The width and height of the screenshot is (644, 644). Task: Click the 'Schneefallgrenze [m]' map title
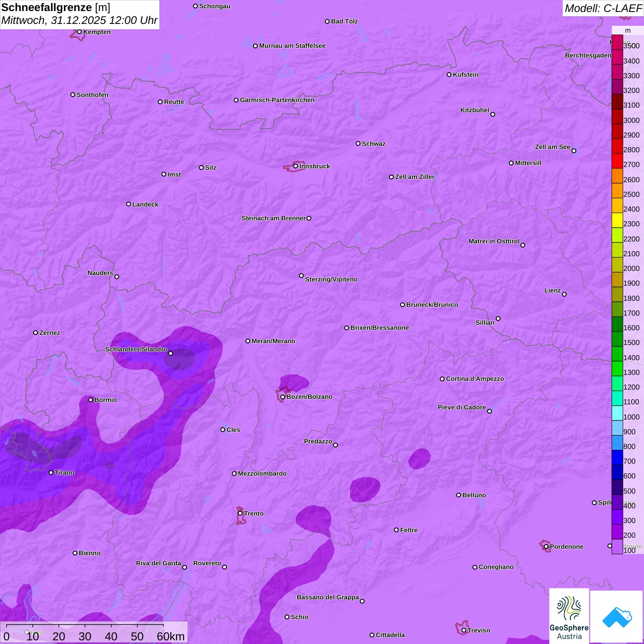(x=56, y=7)
